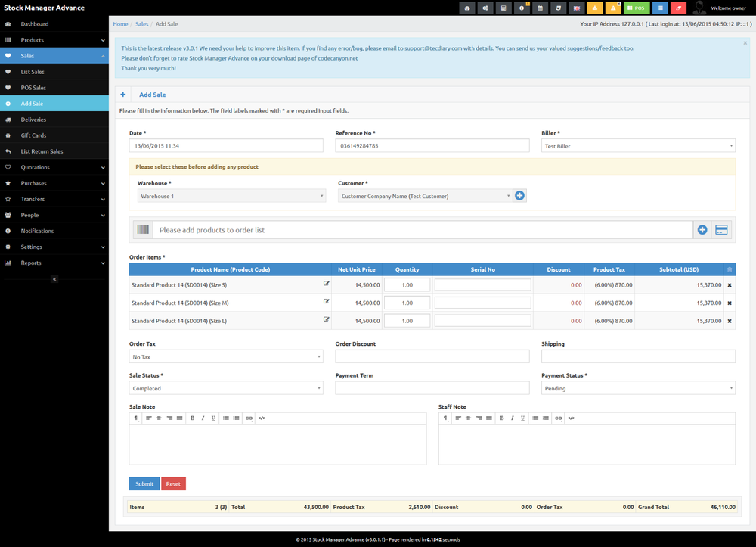The image size is (756, 547).
Task: Open the Payment Status dropdown
Action: [639, 388]
